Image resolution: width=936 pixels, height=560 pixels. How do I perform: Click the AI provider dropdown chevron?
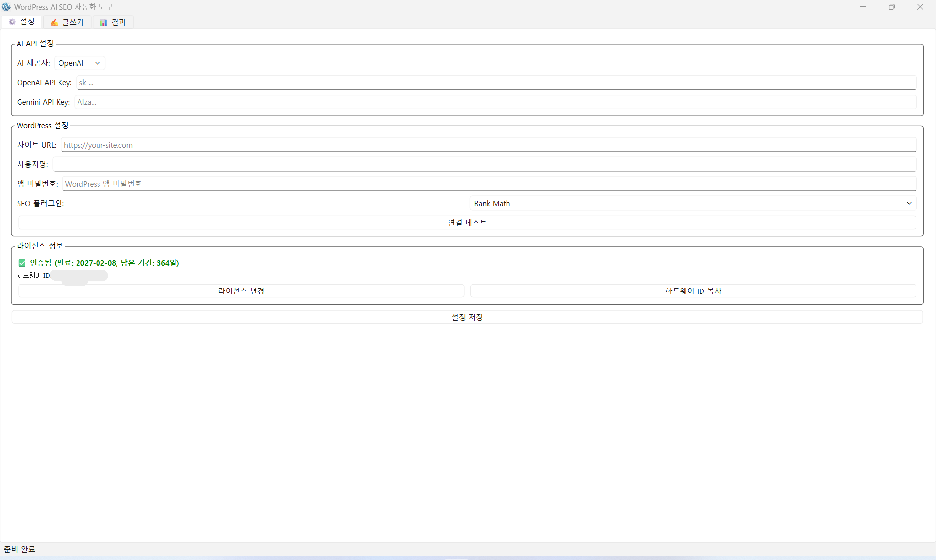[97, 63]
